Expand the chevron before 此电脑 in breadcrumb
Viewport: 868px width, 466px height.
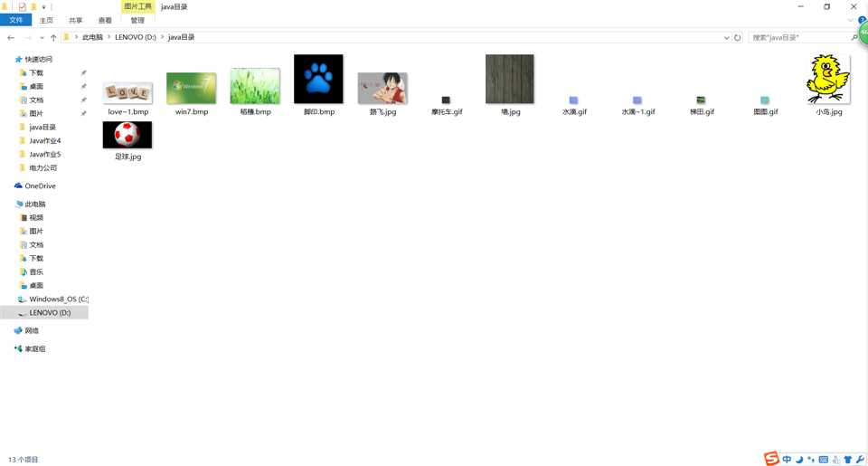click(76, 37)
